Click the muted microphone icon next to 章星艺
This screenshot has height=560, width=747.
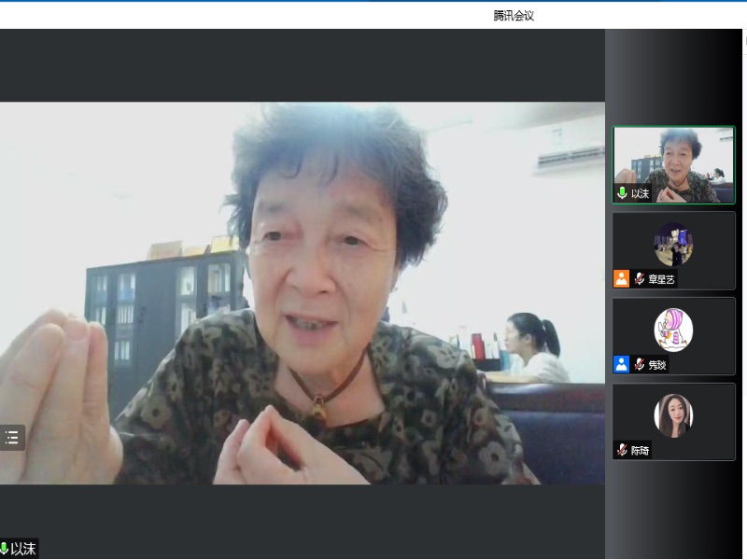pyautogui.click(x=640, y=279)
